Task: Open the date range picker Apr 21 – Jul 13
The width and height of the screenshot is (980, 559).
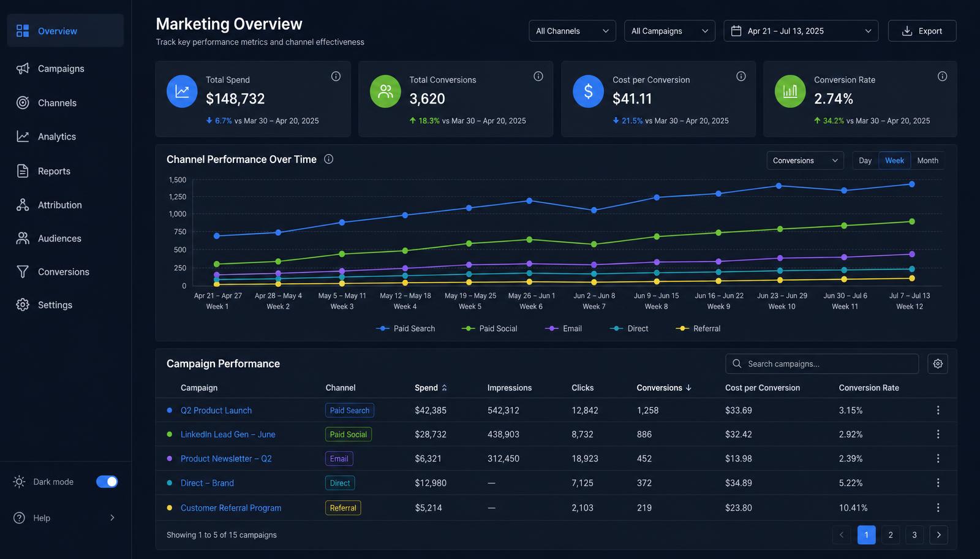Action: pyautogui.click(x=801, y=31)
